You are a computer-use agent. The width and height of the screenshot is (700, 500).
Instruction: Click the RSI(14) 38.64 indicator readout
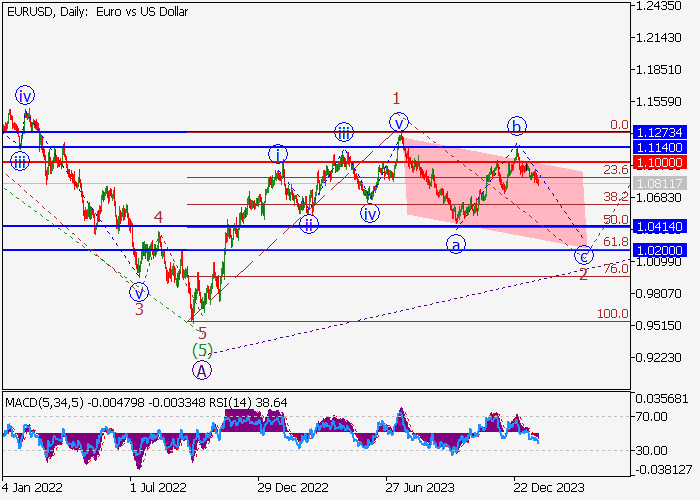point(249,403)
